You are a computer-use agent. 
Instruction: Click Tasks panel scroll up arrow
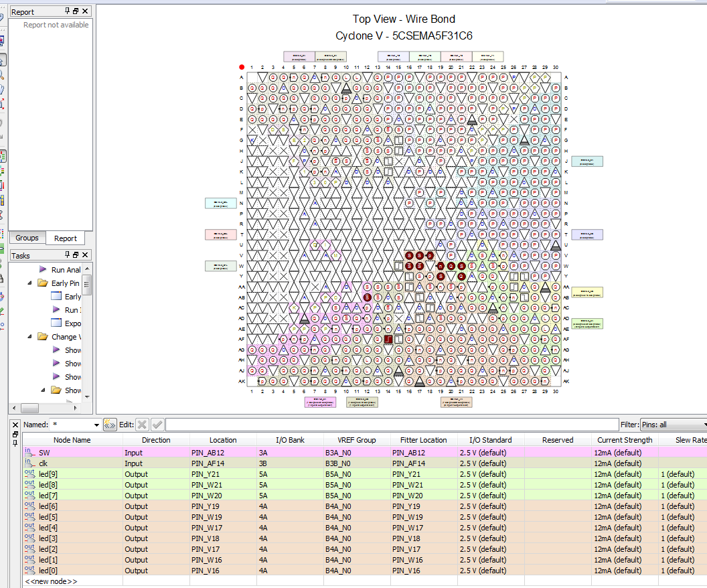click(87, 269)
